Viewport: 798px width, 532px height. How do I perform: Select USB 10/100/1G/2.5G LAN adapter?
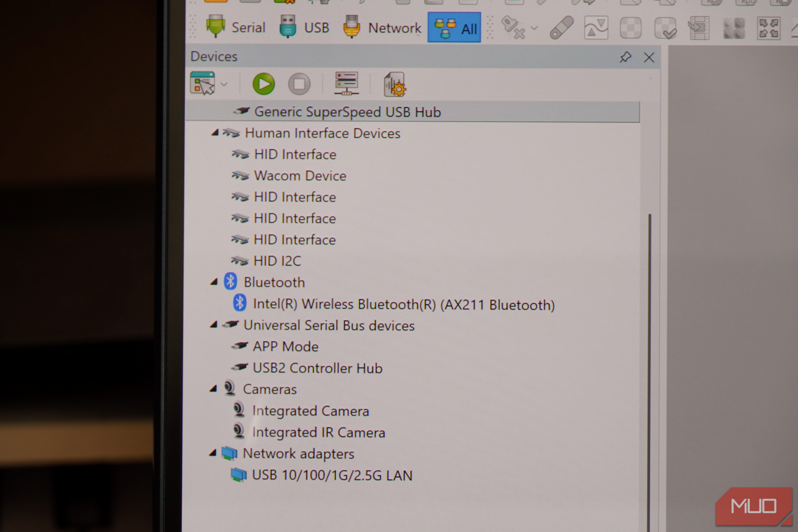(332, 475)
